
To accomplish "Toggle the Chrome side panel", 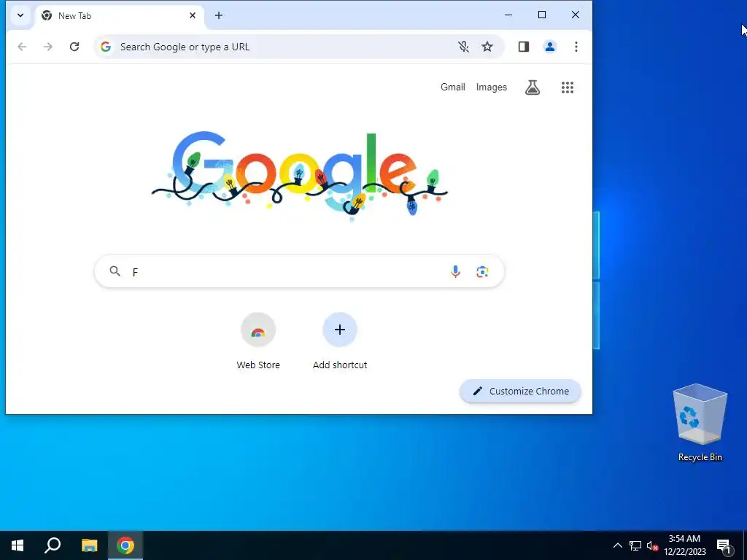I will coord(524,47).
